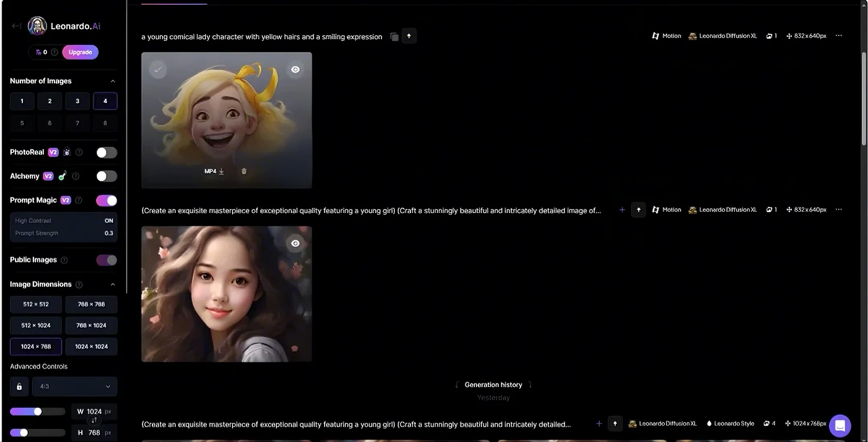
Task: Open Motion options for the first generation
Action: 666,36
